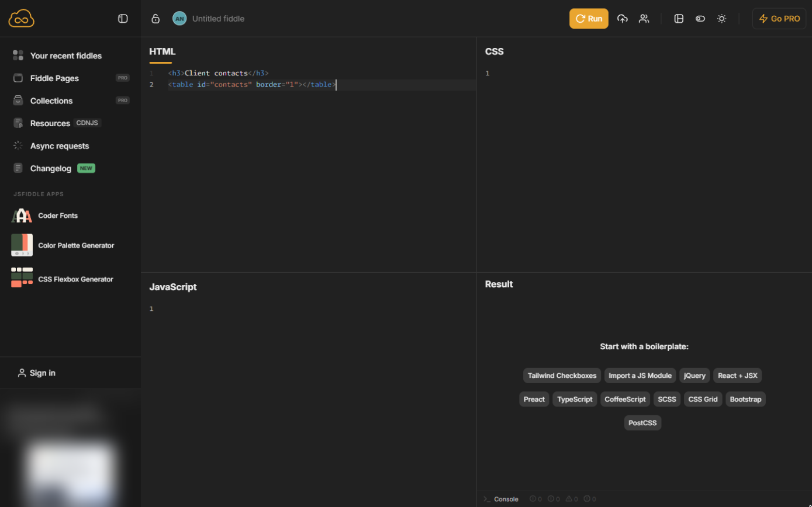Viewport: 812px width, 507px height.
Task: Choose the CoffeeScript boilerplate
Action: coord(625,400)
